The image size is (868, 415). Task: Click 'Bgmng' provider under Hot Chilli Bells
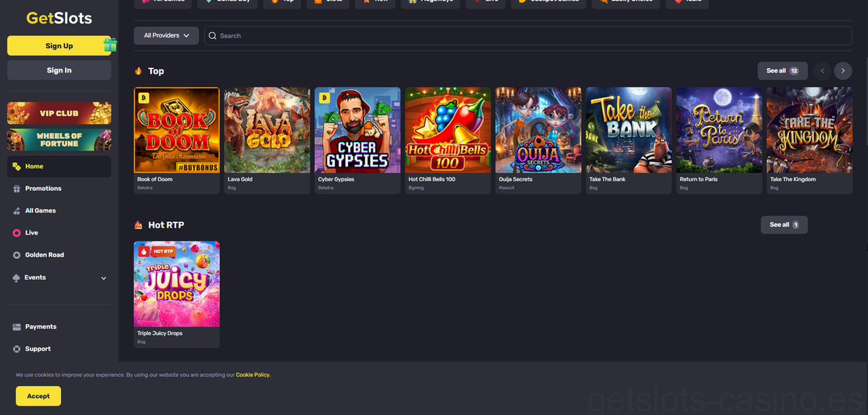click(416, 188)
